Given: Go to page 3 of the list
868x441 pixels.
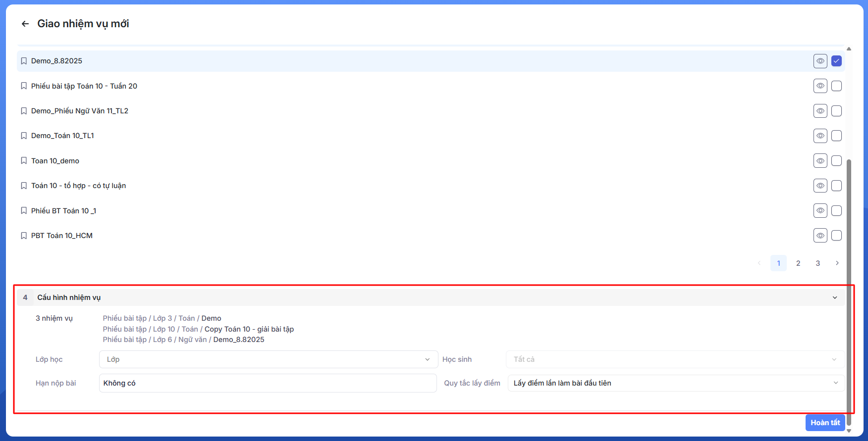Looking at the screenshot, I should pyautogui.click(x=817, y=263).
